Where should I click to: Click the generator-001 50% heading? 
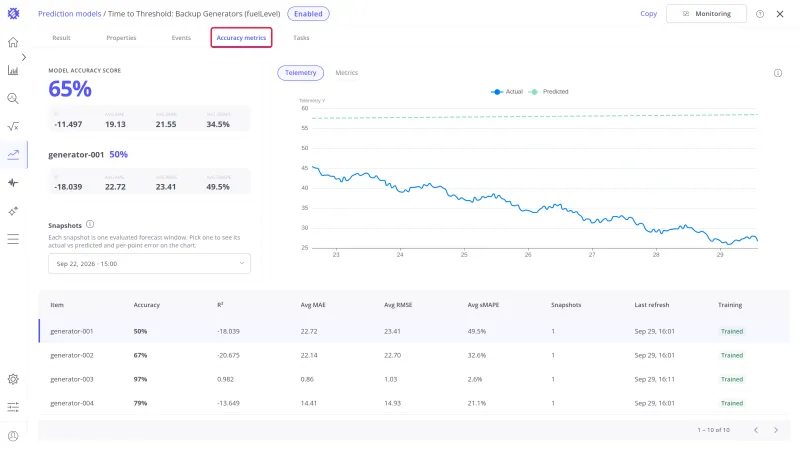pos(88,155)
